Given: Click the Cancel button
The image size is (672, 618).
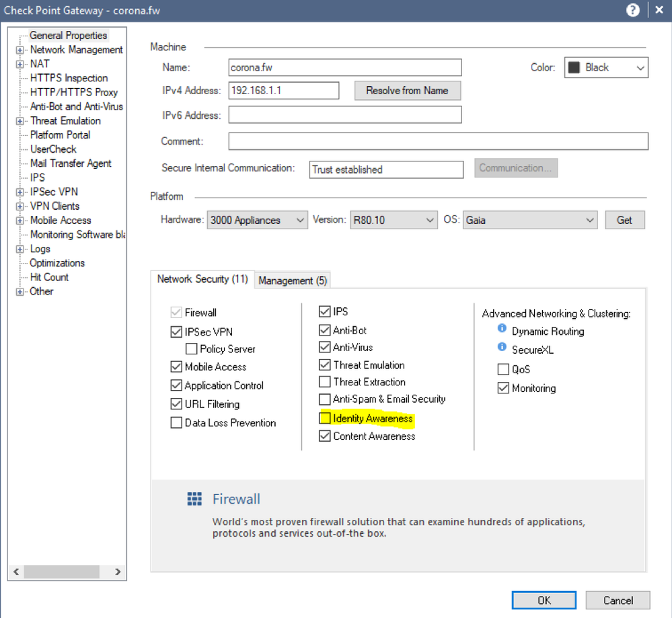Looking at the screenshot, I should click(618, 601).
